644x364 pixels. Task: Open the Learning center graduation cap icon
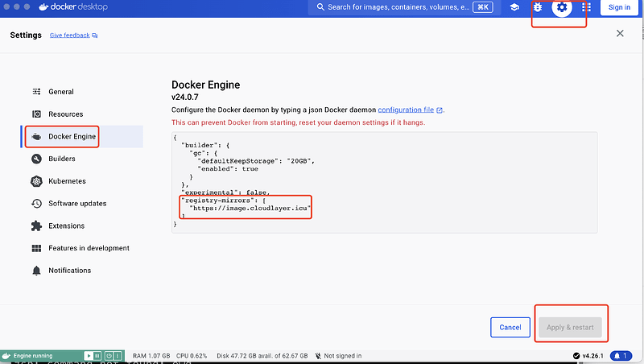pos(514,7)
